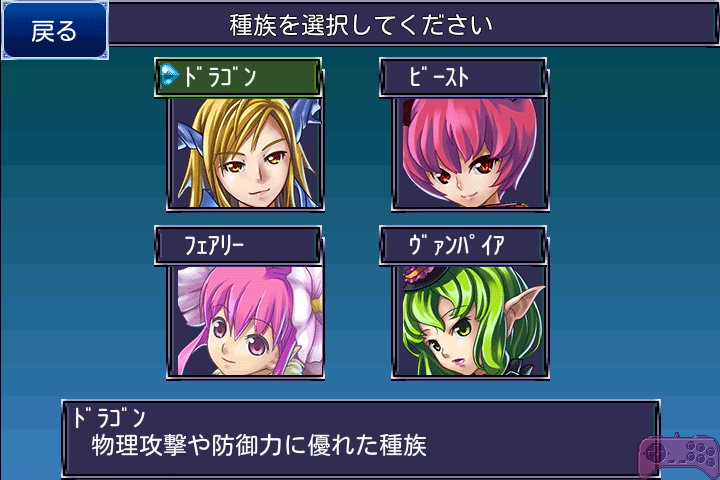
Task: Tap the Vampire girl's small hat
Action: [x=416, y=278]
